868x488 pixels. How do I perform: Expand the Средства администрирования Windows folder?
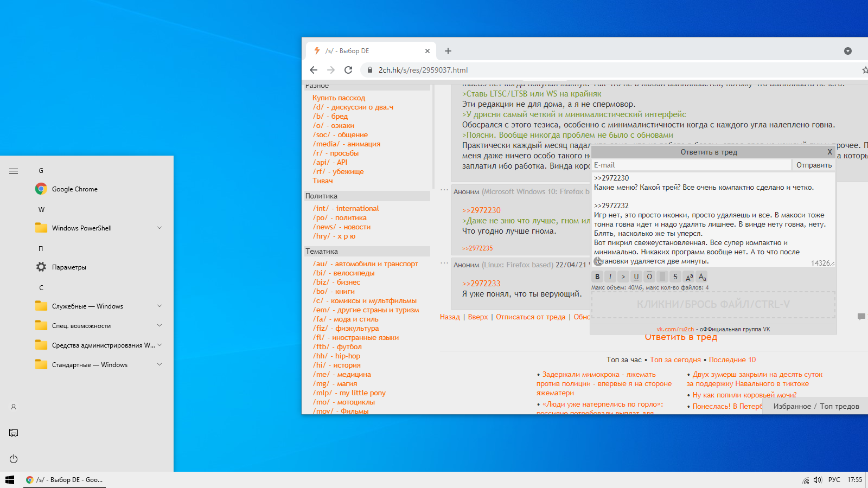point(99,345)
